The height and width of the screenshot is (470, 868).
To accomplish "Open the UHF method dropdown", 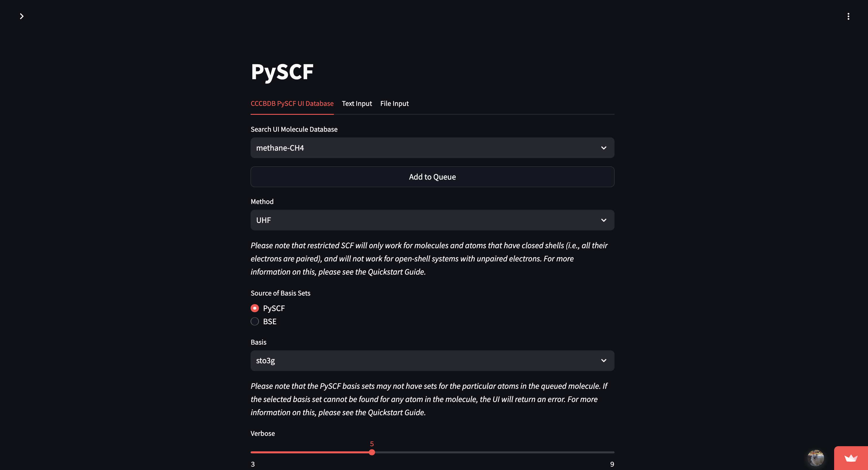I will [x=432, y=220].
